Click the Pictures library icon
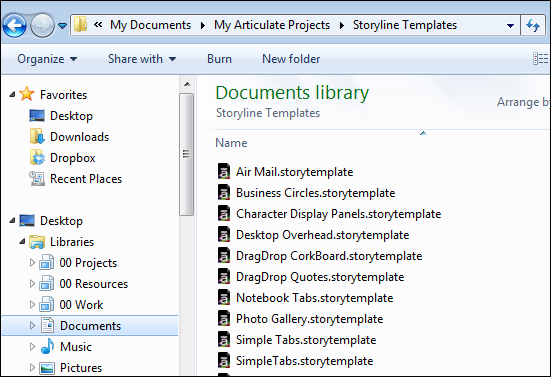Screen dimensions: 551x377 coord(47,368)
